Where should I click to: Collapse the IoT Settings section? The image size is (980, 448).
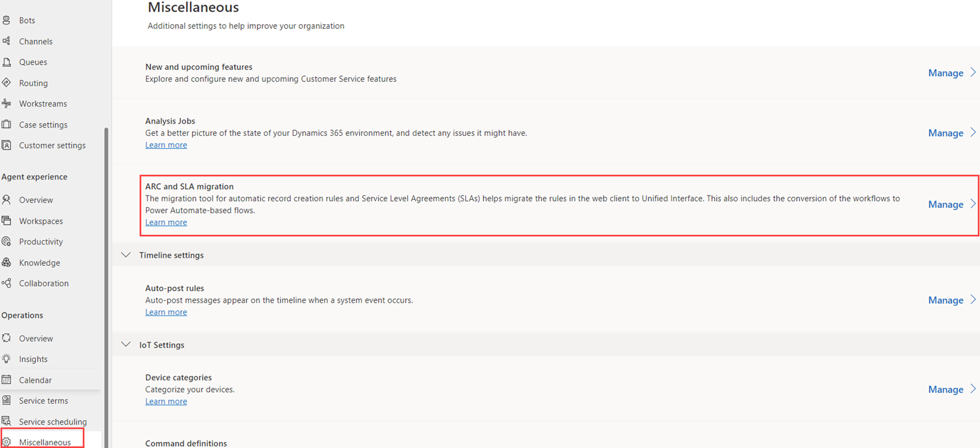tap(125, 345)
